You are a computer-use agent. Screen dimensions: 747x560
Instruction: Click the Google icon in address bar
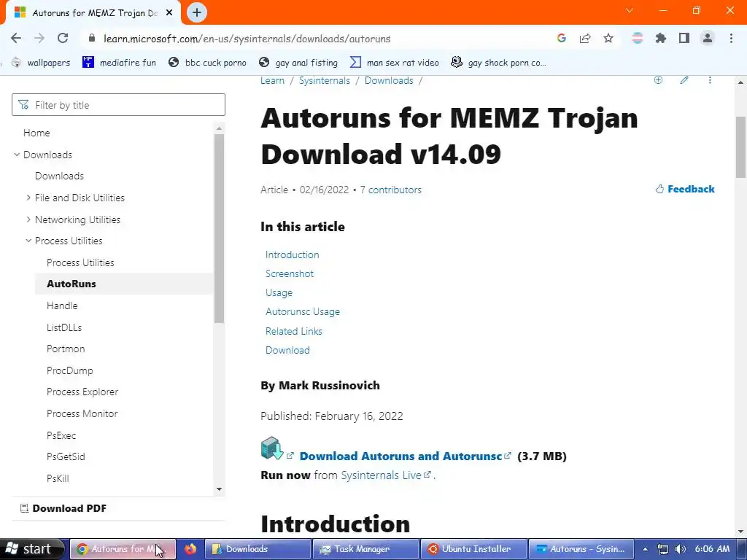click(x=562, y=39)
